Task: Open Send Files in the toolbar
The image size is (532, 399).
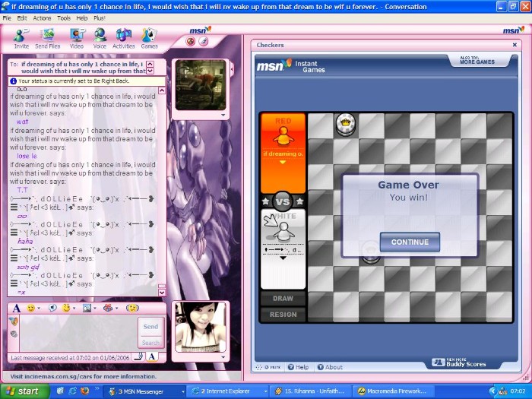Action: click(47, 39)
